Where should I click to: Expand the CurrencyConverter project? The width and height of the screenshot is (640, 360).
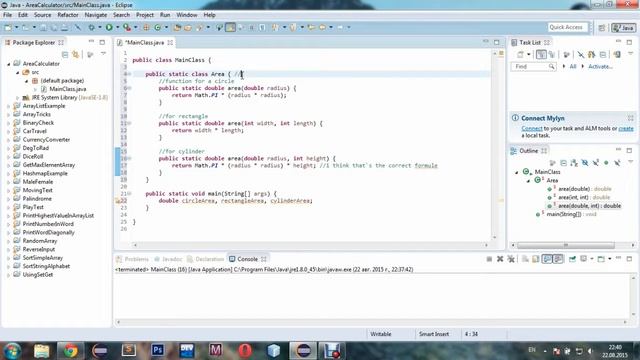point(9,140)
